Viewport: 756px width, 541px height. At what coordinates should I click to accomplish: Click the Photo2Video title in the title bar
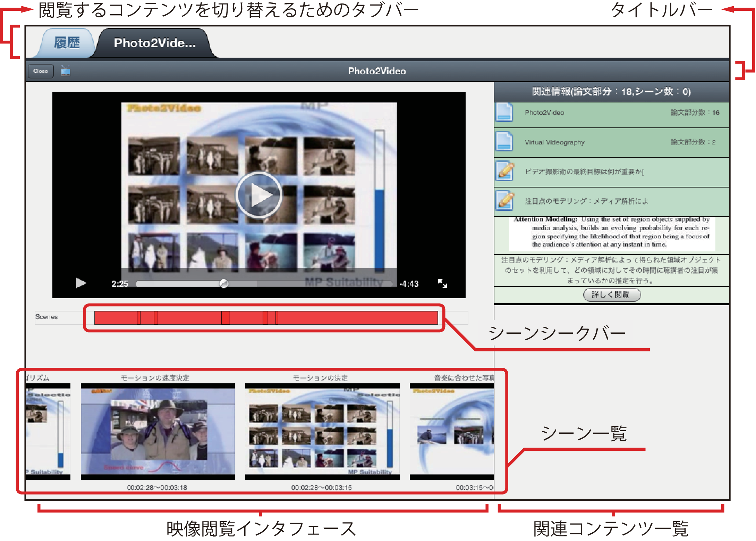377,71
